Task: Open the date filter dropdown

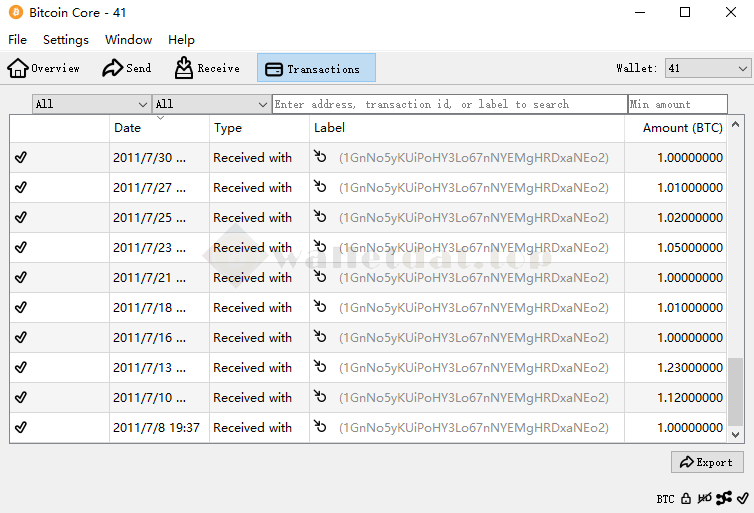Action: [91, 104]
